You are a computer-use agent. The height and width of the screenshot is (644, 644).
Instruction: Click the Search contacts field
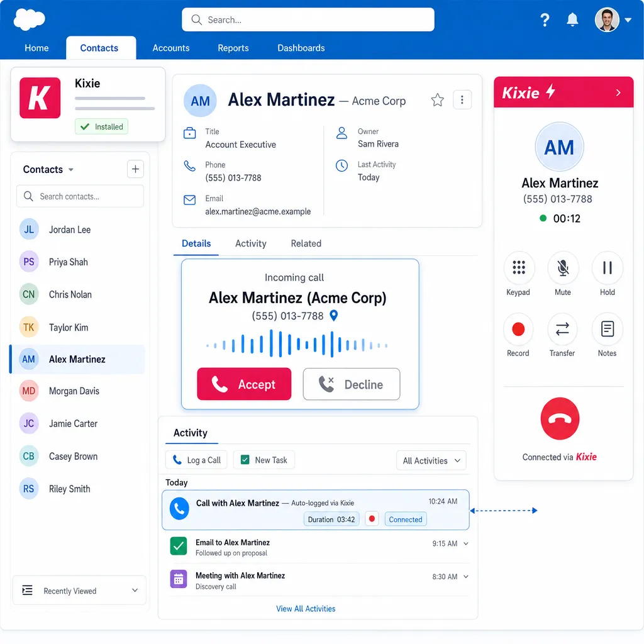tap(80, 196)
